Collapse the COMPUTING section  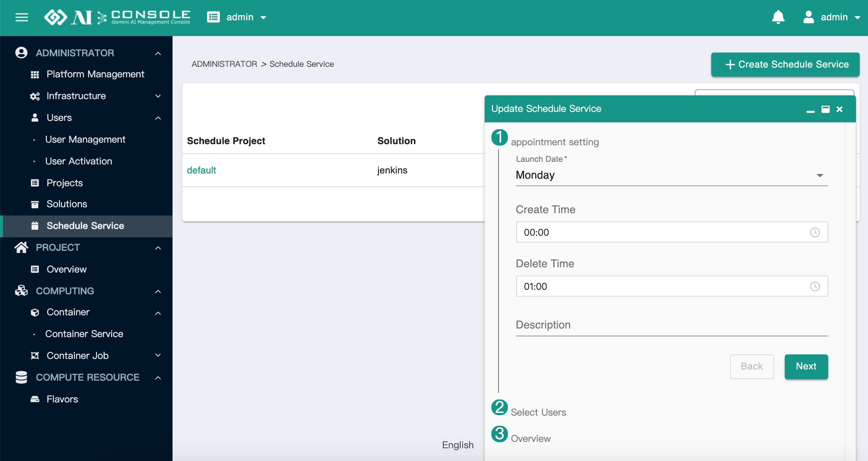[158, 291]
